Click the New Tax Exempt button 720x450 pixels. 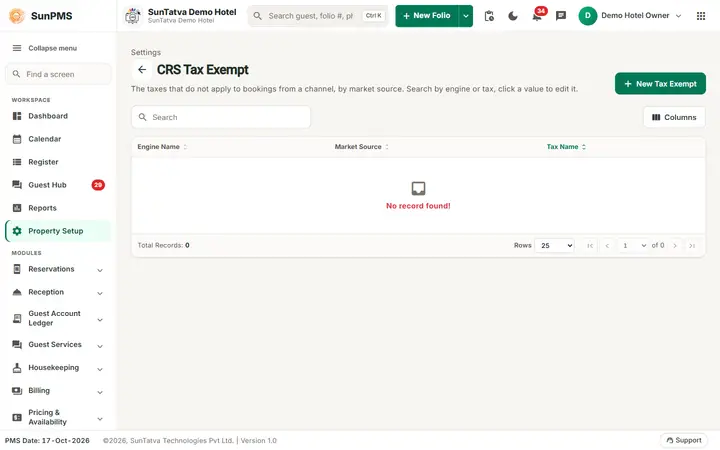pos(660,84)
